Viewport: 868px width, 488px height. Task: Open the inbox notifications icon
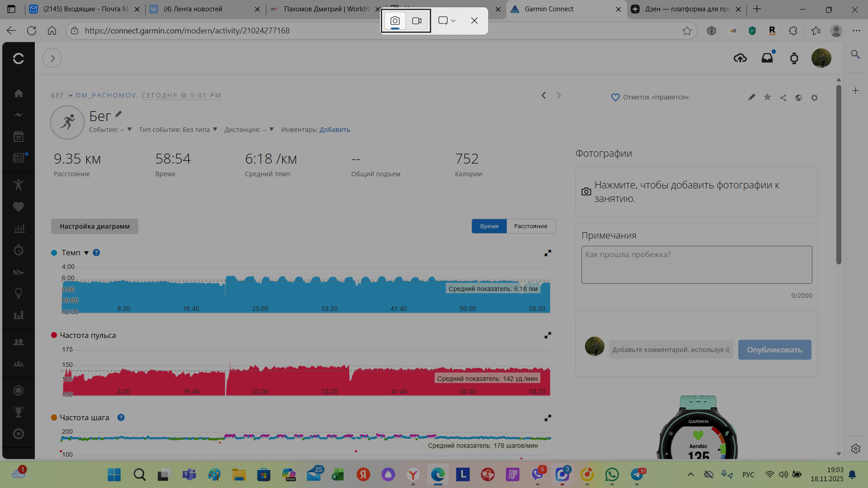[x=767, y=58]
